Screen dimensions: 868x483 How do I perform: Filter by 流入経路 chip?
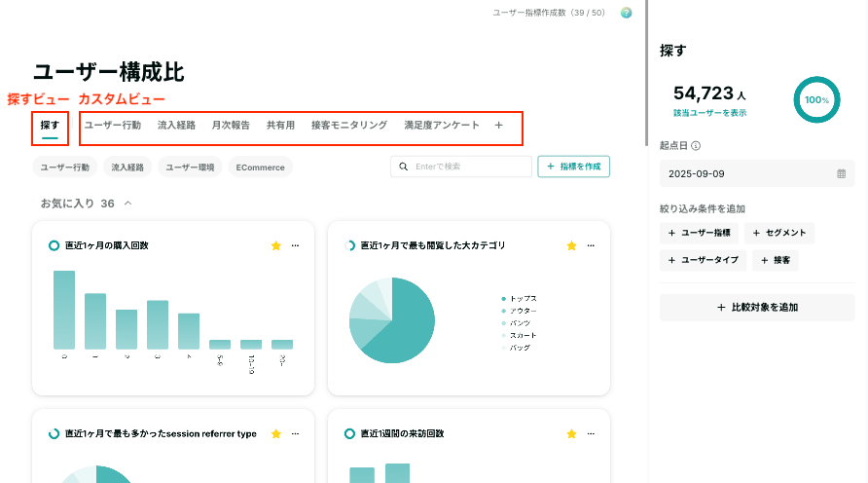[x=127, y=167]
